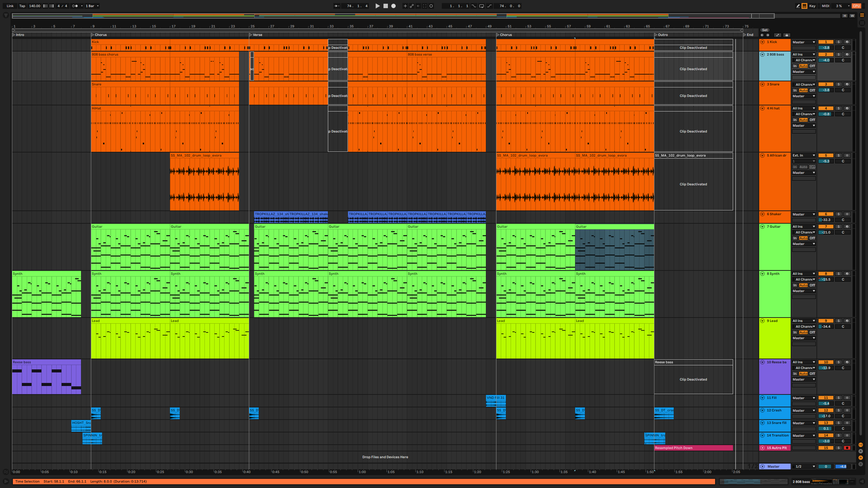Toggle Computer MIDI Keyboard piano icon
The image size is (868, 488).
tap(804, 6)
